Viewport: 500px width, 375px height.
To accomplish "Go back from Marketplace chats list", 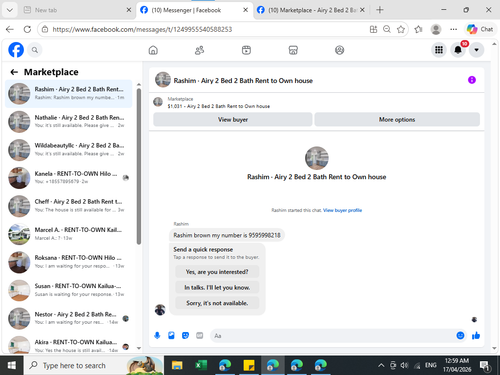I will pyautogui.click(x=14, y=72).
